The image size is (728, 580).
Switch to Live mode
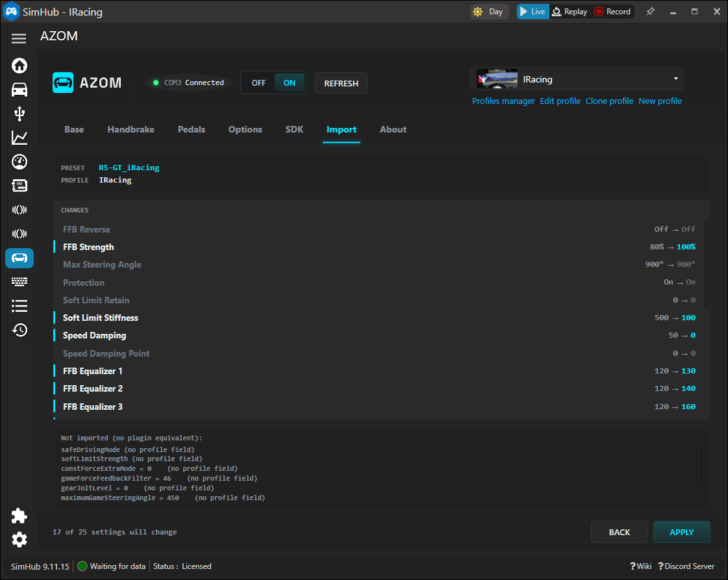(x=533, y=12)
